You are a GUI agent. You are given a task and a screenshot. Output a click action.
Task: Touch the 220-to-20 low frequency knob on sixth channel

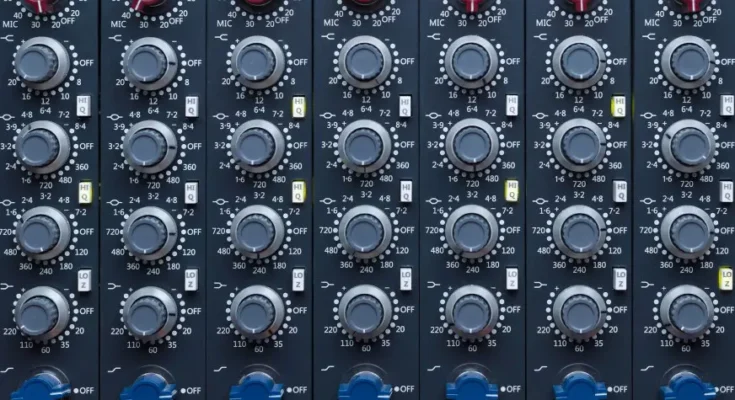coord(579,312)
